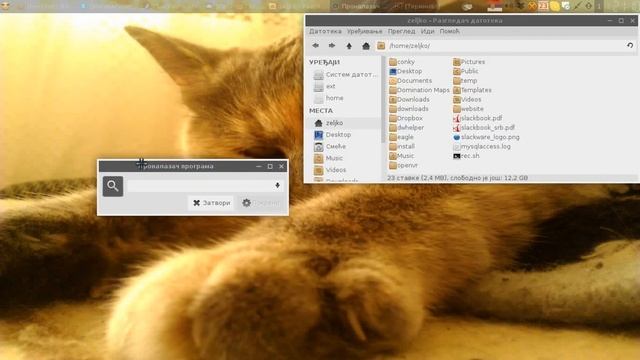Open the Помоћ menu
640x360 pixels.
[x=449, y=31]
